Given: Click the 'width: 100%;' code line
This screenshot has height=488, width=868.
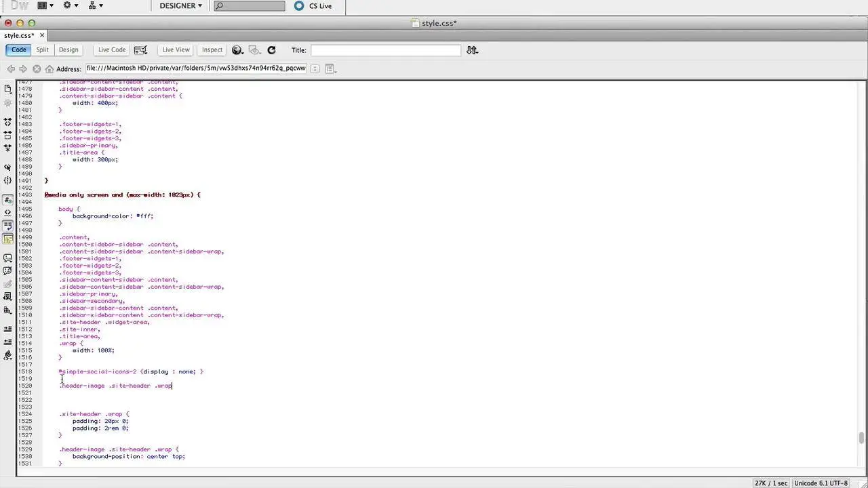Looking at the screenshot, I should tap(94, 350).
